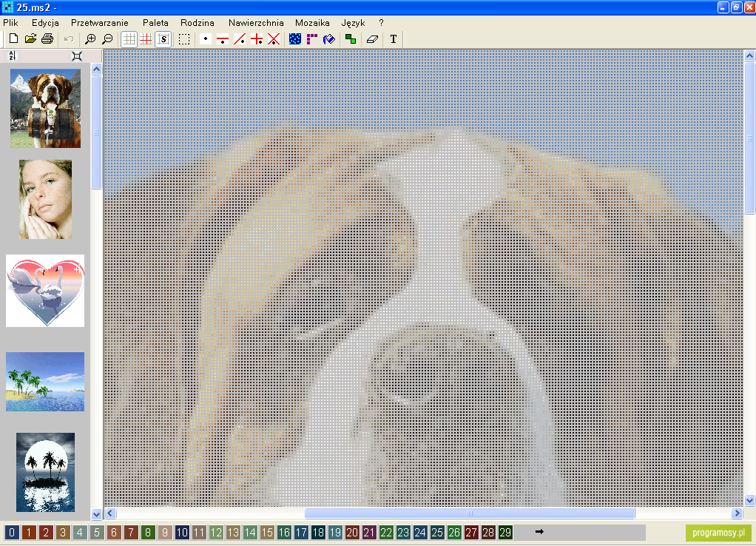The height and width of the screenshot is (546, 756).
Task: Click the thumbnail list scroll-down arrow
Action: 96,514
